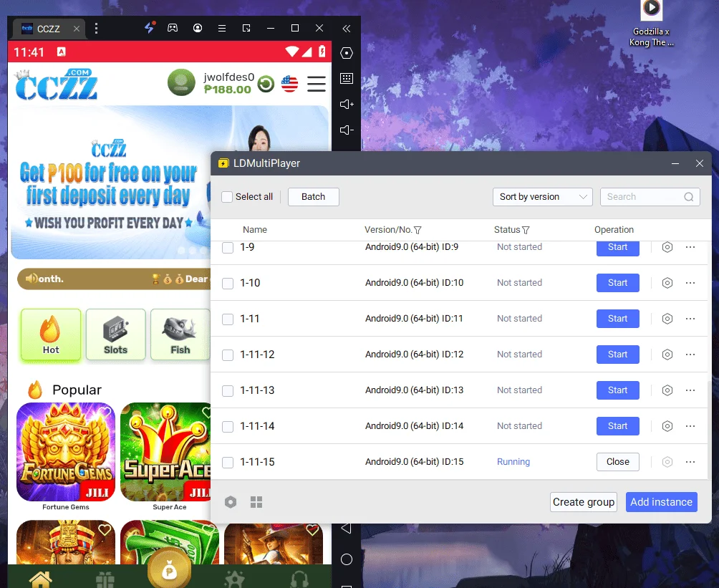Check the checkbox for instance 1-11-12
This screenshot has height=588, width=719.
228,355
